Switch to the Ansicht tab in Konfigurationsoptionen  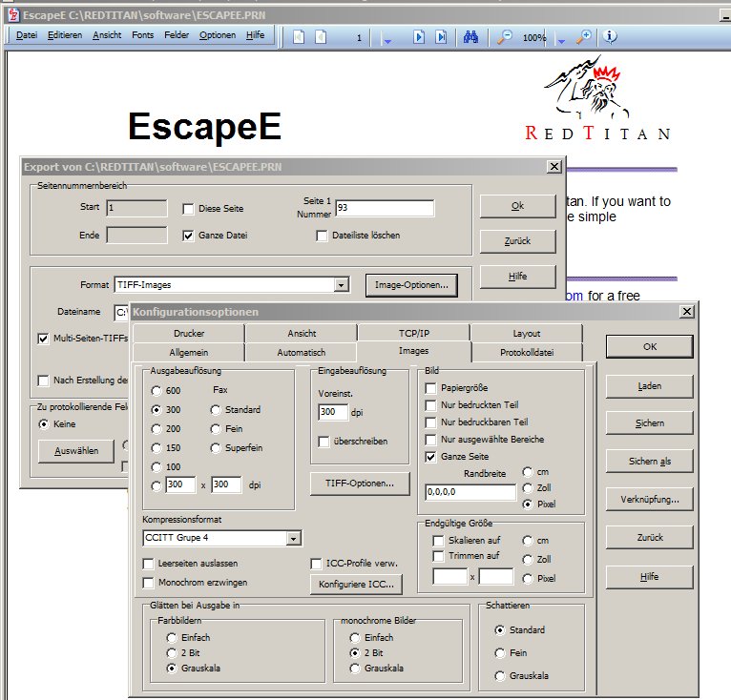(302, 333)
